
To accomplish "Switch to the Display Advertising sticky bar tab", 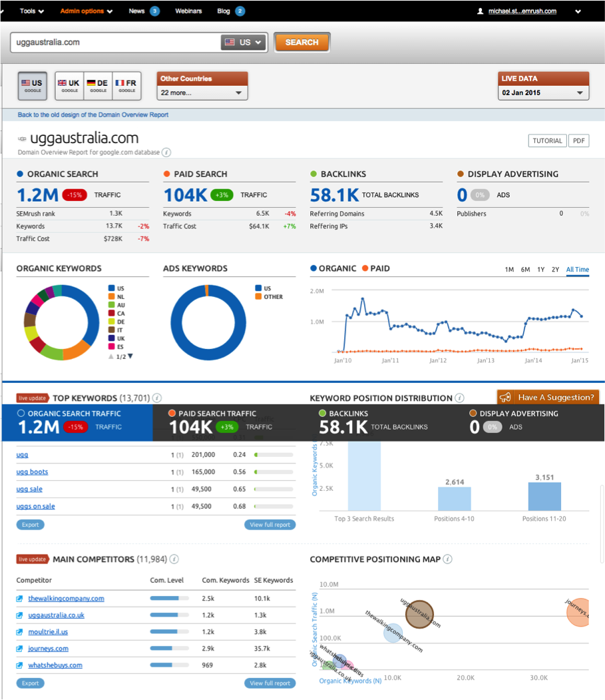I will tap(529, 422).
